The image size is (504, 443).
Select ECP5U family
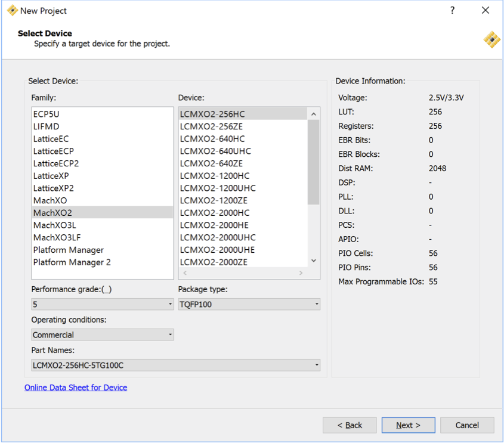coord(102,114)
